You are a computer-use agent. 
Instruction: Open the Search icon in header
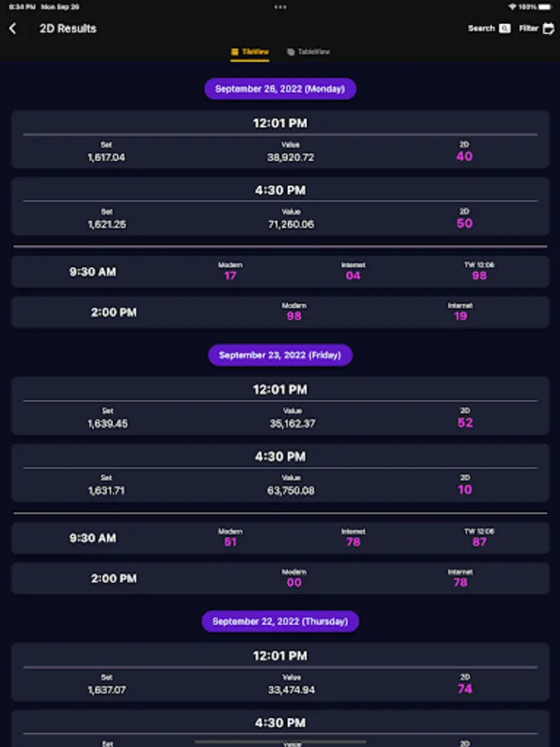point(504,28)
